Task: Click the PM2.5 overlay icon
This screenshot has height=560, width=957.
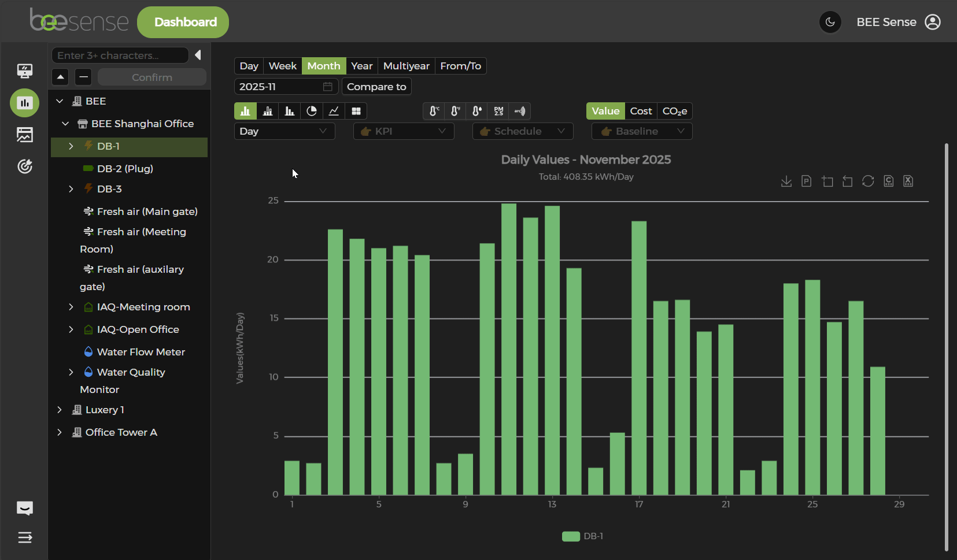Action: tap(498, 111)
